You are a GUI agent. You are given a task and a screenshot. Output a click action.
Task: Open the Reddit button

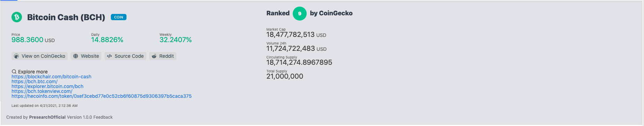[163, 56]
